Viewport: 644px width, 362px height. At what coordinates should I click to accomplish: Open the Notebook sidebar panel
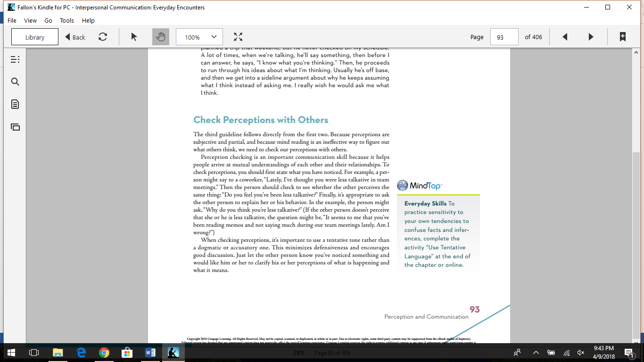coord(15,104)
